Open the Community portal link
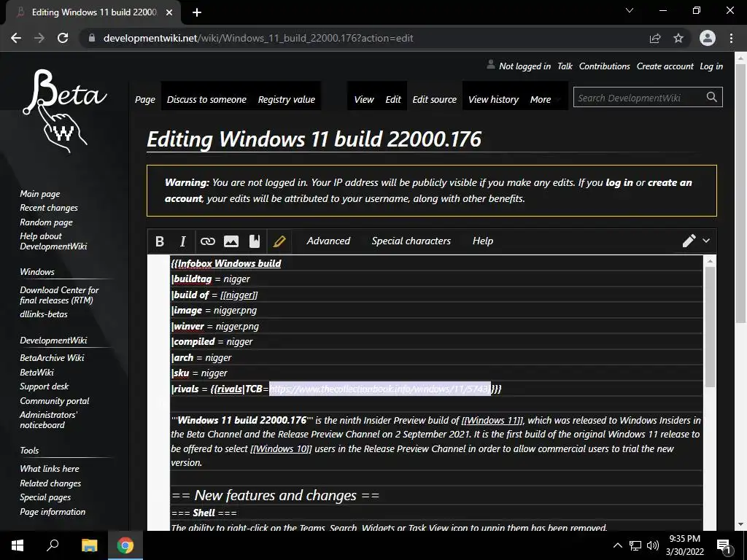747x560 pixels. (x=54, y=401)
